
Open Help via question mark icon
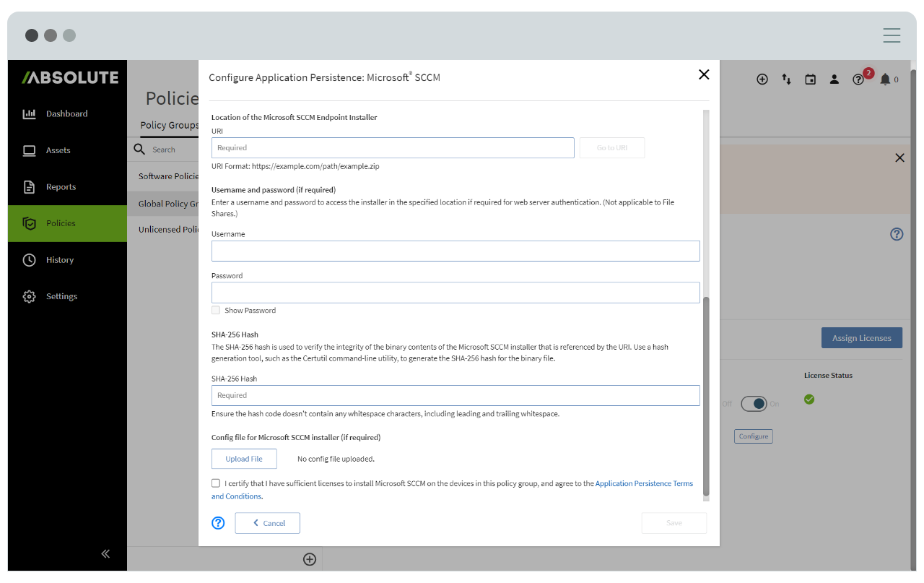[858, 79]
